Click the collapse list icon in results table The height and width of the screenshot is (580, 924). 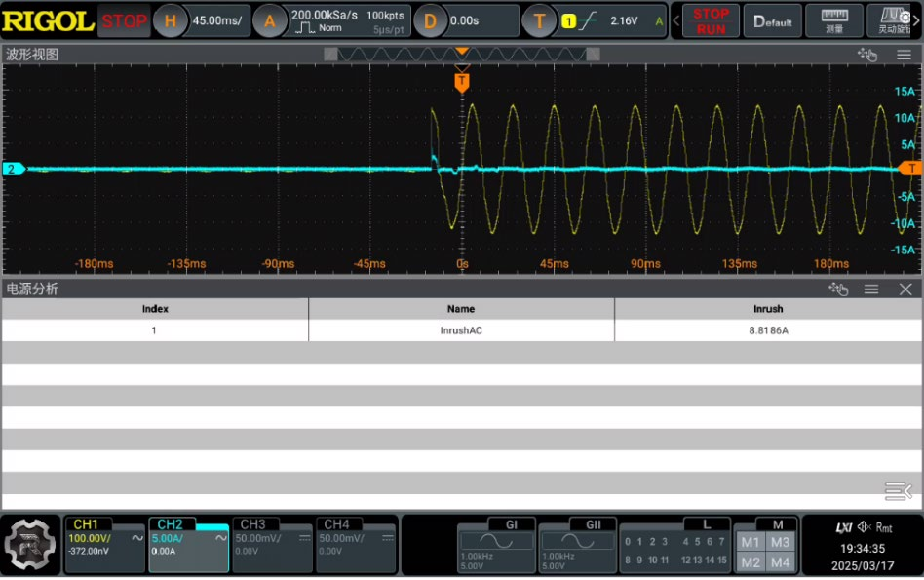click(898, 491)
